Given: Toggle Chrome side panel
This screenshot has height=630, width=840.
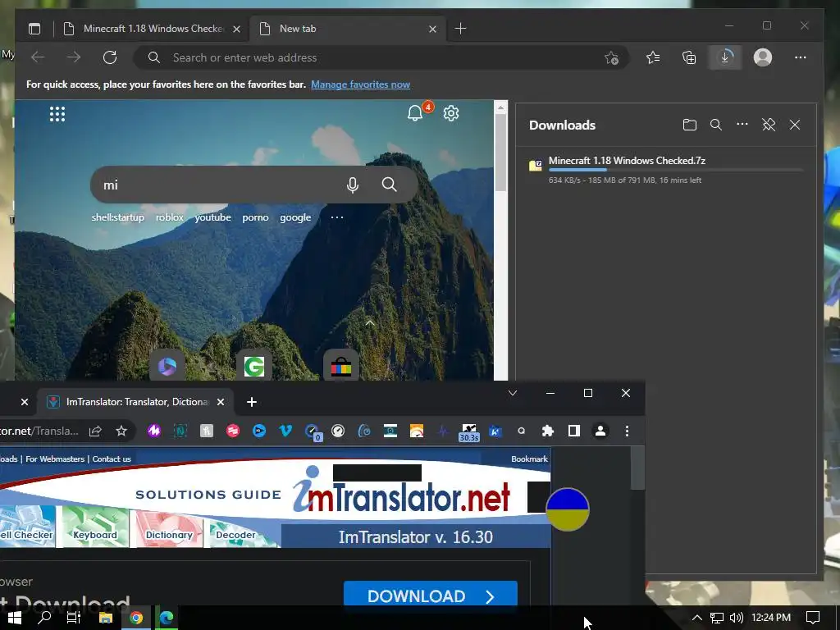Looking at the screenshot, I should [x=573, y=431].
